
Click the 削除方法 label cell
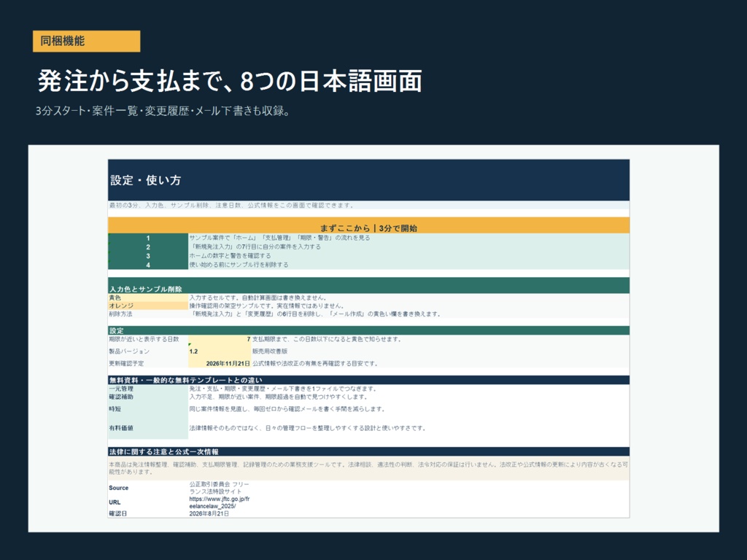(148, 314)
